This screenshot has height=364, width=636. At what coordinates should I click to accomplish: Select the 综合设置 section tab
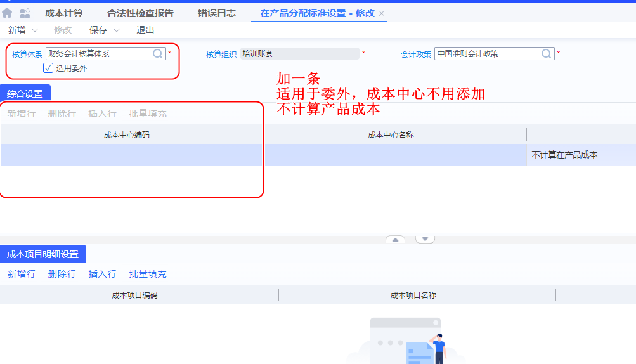25,94
